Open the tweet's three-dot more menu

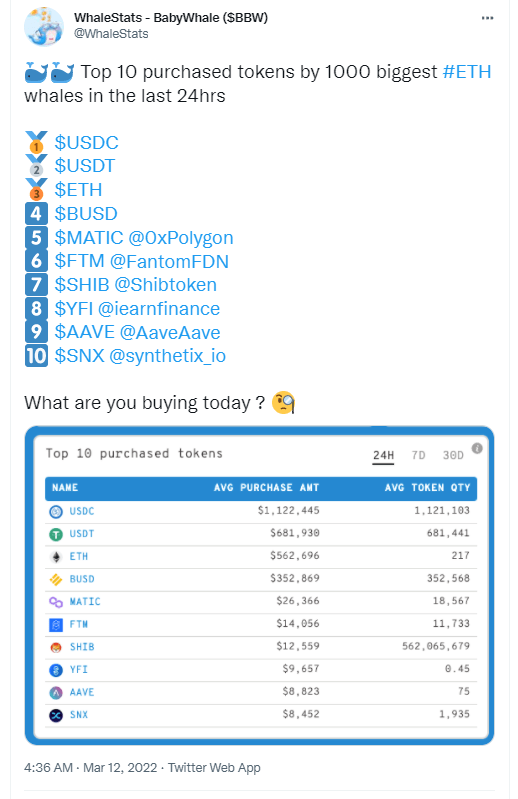point(487,18)
